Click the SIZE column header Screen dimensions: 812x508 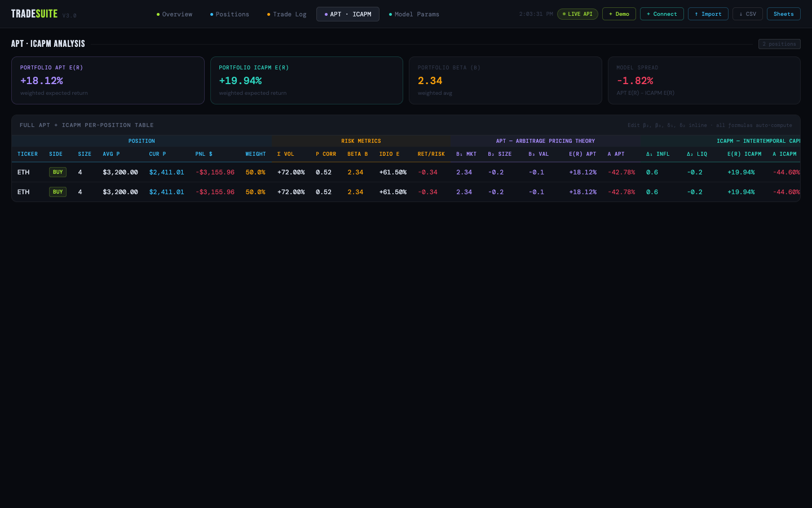click(85, 154)
